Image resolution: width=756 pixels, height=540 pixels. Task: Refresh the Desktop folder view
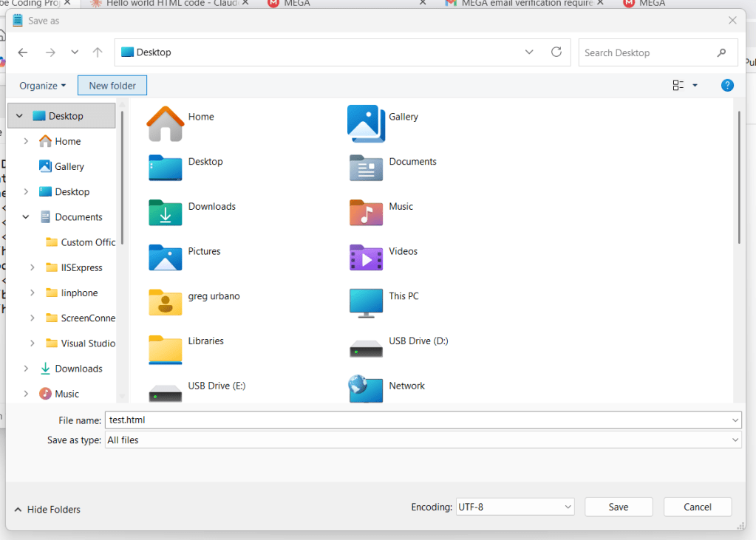pyautogui.click(x=556, y=52)
